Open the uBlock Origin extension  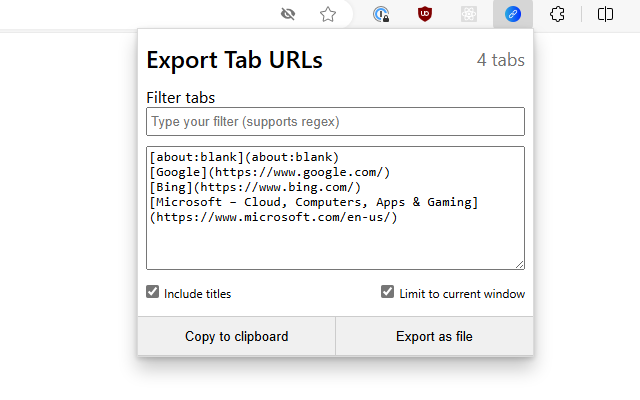tap(425, 14)
